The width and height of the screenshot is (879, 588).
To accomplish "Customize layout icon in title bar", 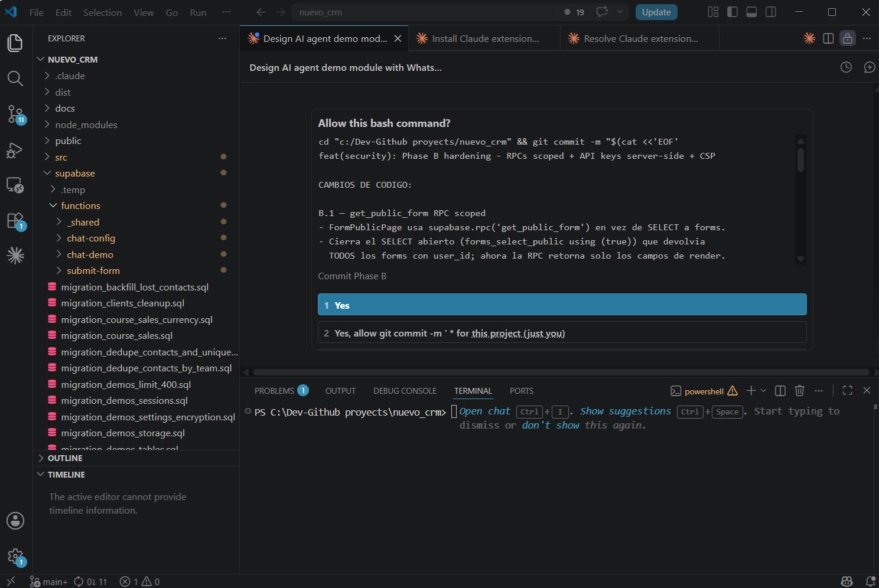I will click(x=713, y=12).
